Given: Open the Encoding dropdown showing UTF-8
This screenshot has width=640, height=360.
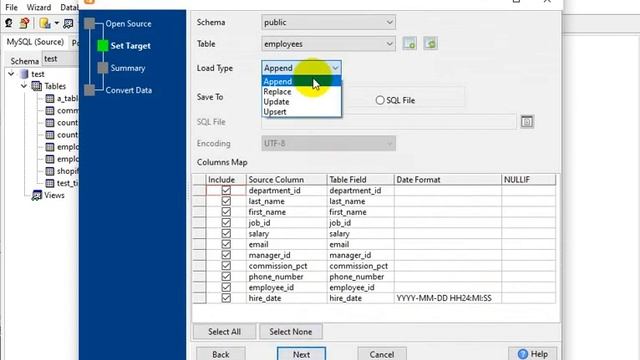Looking at the screenshot, I should click(329, 143).
